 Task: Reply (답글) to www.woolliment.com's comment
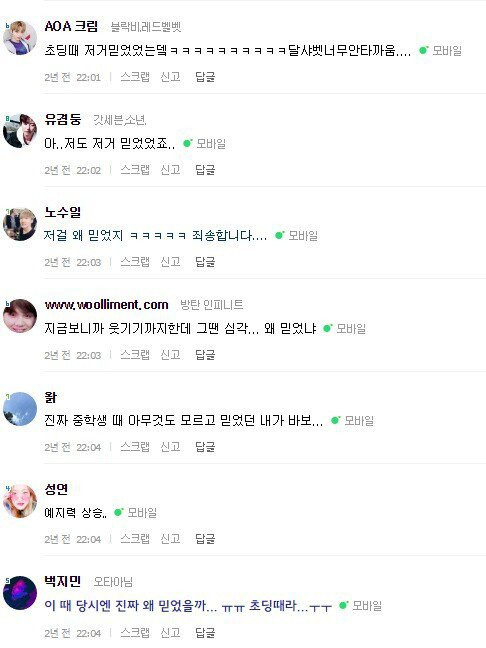[205, 354]
